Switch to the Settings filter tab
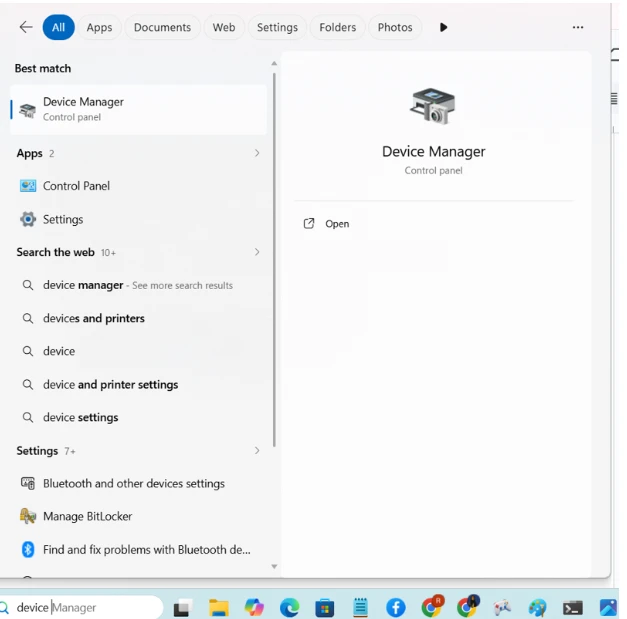This screenshot has height=619, width=627. [x=277, y=27]
